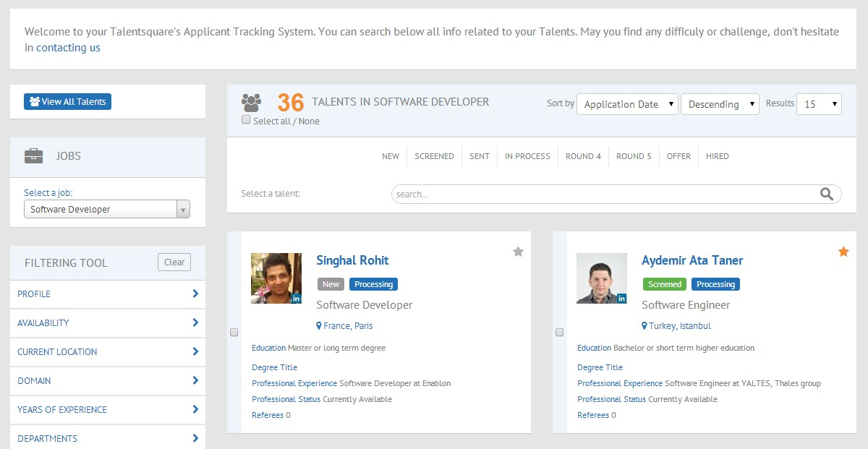Click the location pin next to France, Paris
The width and height of the screenshot is (868, 449).
pyautogui.click(x=320, y=325)
